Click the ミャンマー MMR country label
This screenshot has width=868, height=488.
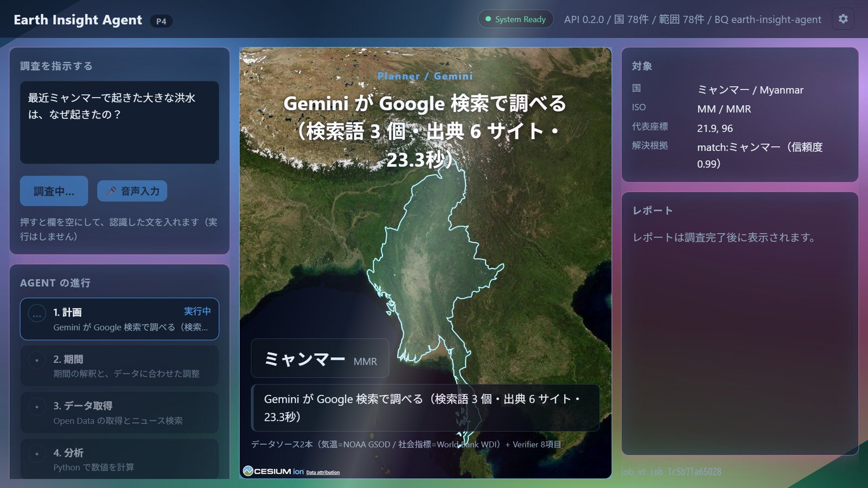coord(320,358)
